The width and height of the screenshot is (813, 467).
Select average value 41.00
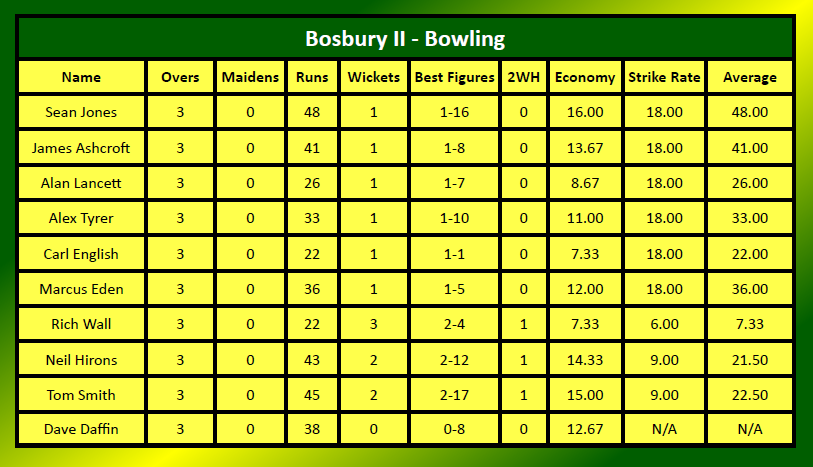tap(750, 148)
